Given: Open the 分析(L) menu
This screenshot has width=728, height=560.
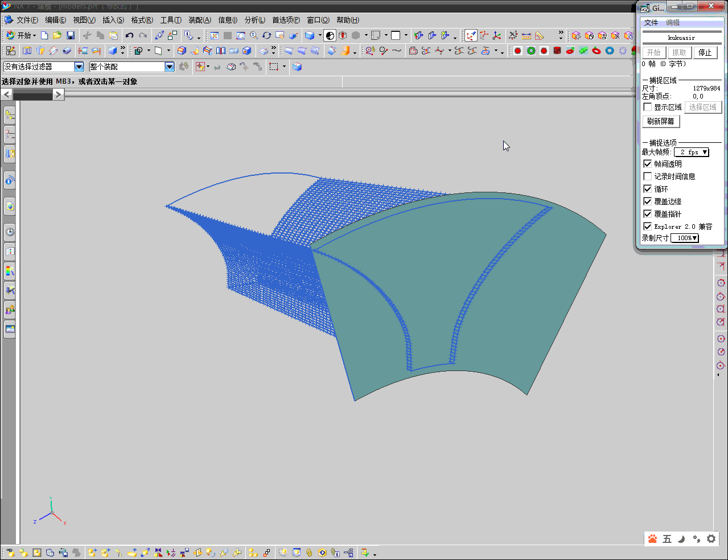Looking at the screenshot, I should point(254,20).
